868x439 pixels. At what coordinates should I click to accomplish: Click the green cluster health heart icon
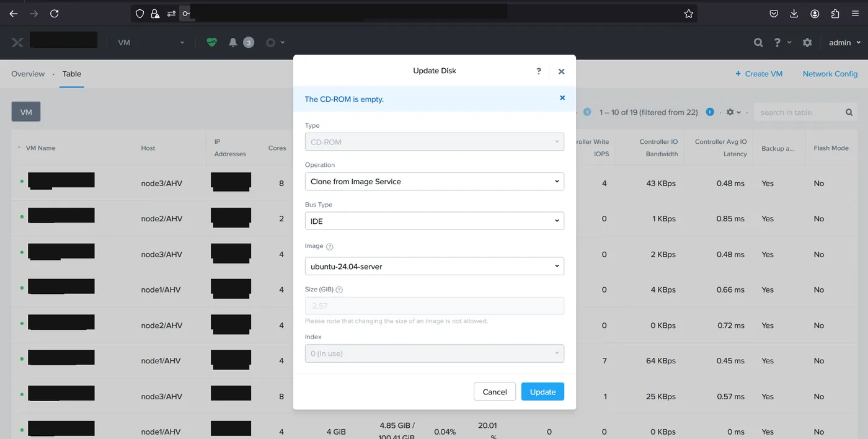[212, 42]
